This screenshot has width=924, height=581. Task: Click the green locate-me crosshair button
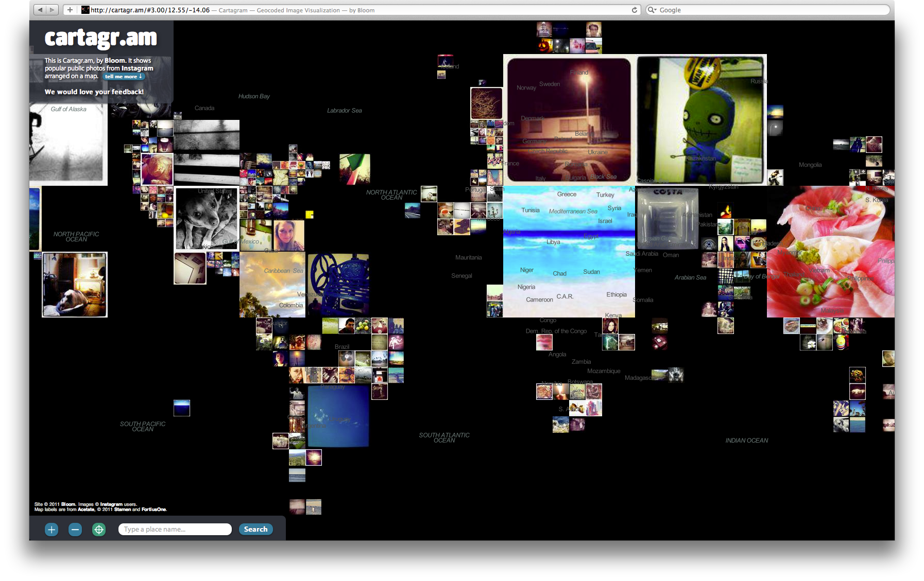99,530
